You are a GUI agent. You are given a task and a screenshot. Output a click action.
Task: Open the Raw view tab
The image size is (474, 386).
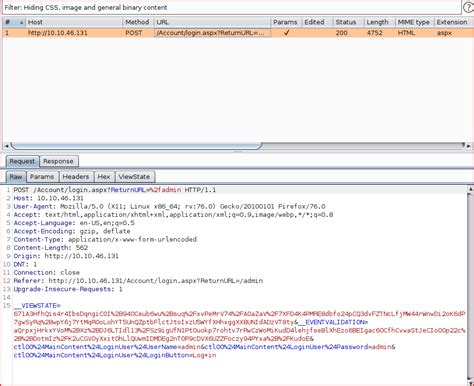coord(16,177)
